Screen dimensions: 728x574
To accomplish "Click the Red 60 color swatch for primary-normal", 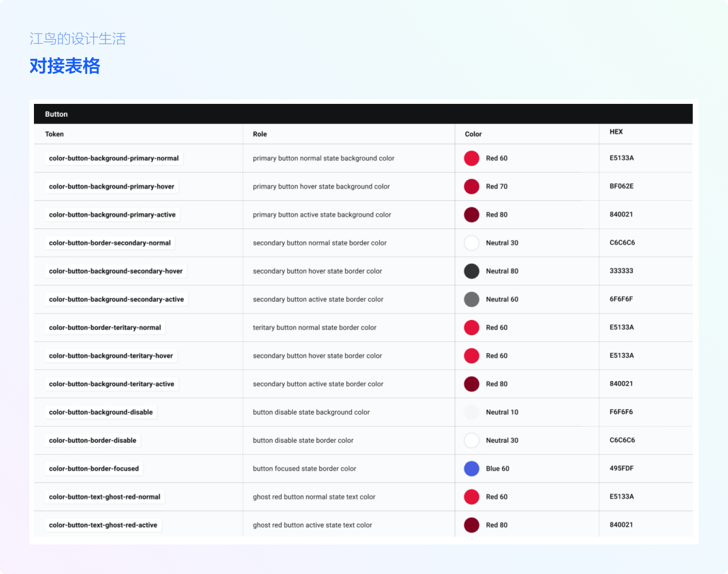I will [471, 158].
